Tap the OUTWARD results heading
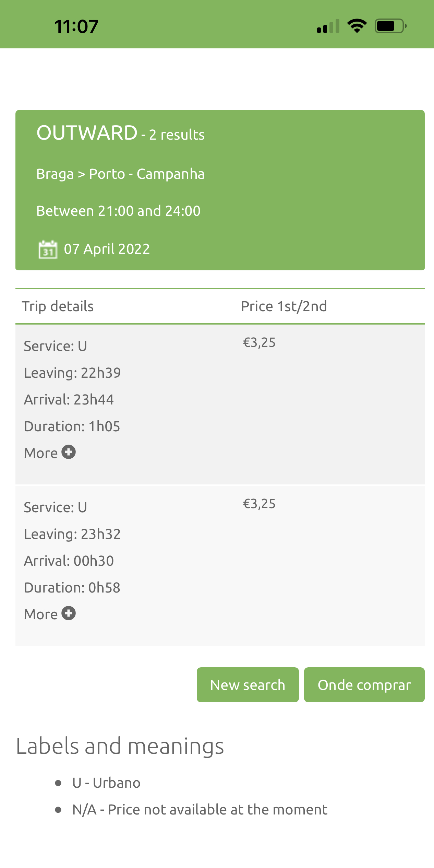The image size is (434, 868). [x=120, y=133]
